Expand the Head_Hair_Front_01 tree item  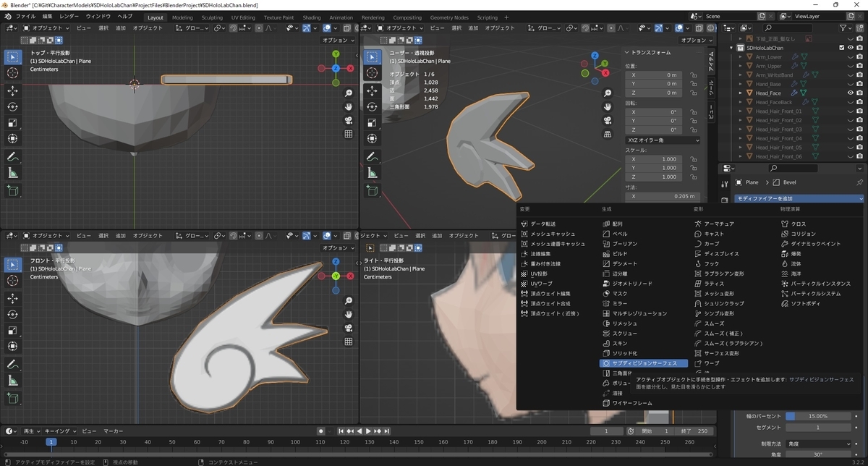pos(740,111)
